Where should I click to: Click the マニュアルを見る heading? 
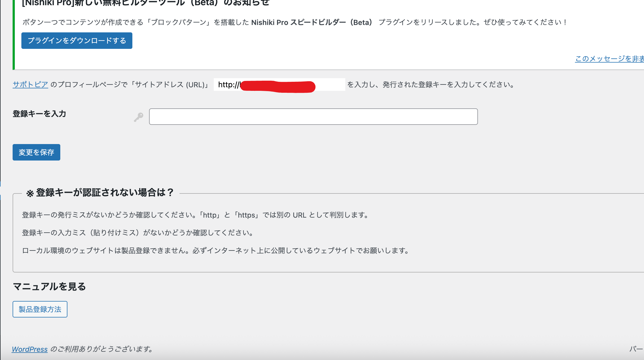(x=49, y=286)
